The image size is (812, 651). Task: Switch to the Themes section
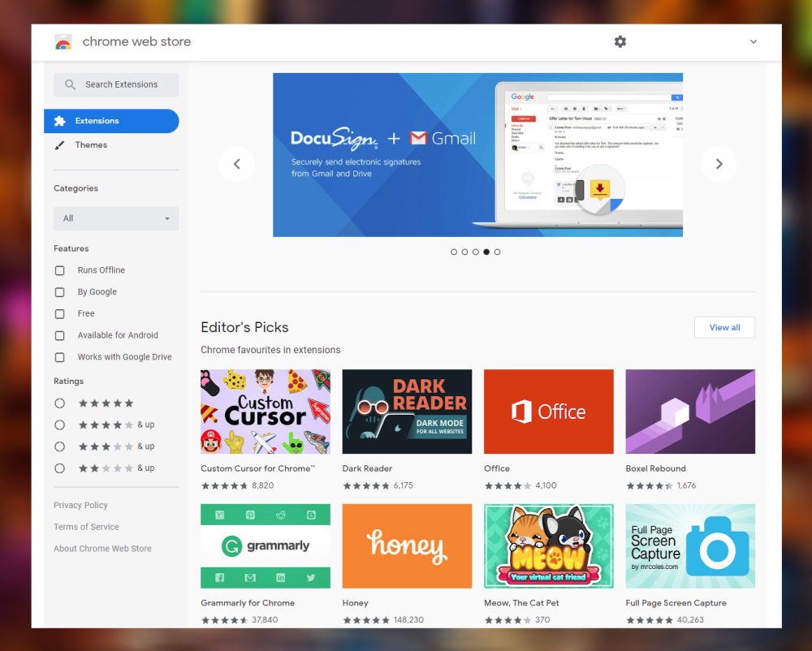(91, 144)
